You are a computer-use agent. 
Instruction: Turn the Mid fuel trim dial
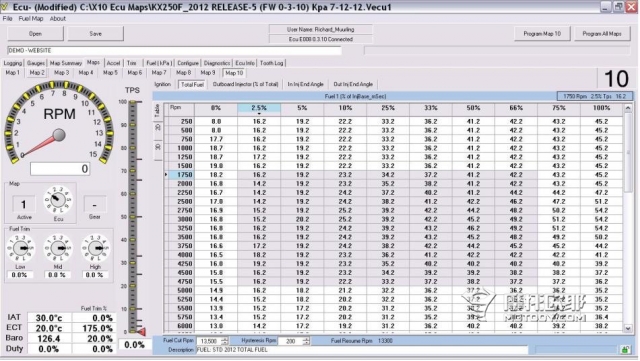[58, 248]
